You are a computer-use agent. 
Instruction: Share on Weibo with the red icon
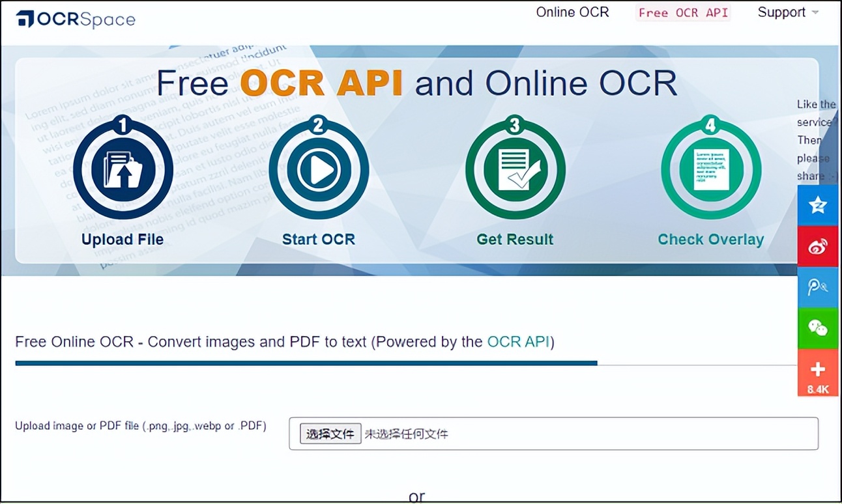point(817,246)
